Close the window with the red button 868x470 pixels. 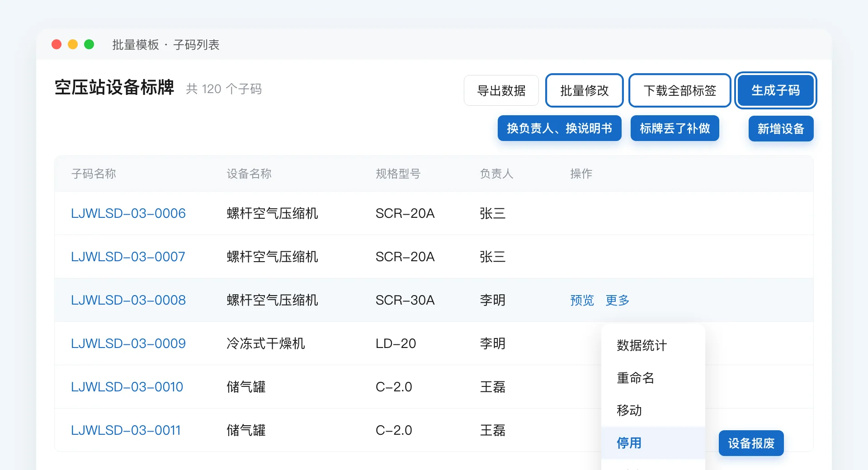[57, 44]
